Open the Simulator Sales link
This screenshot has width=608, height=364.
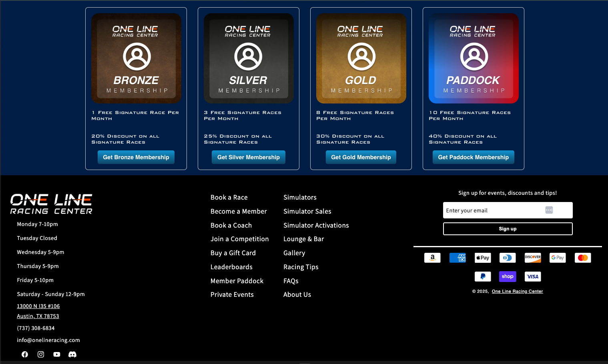pyautogui.click(x=307, y=211)
